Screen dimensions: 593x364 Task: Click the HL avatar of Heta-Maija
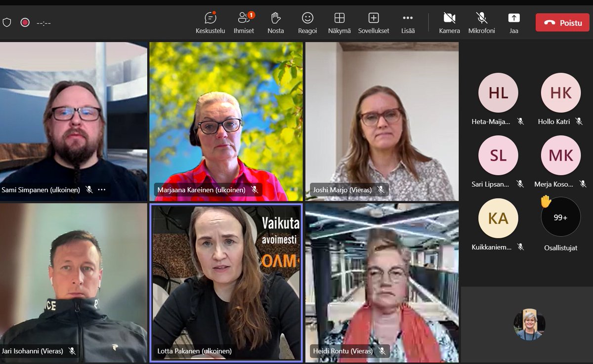[498, 93]
